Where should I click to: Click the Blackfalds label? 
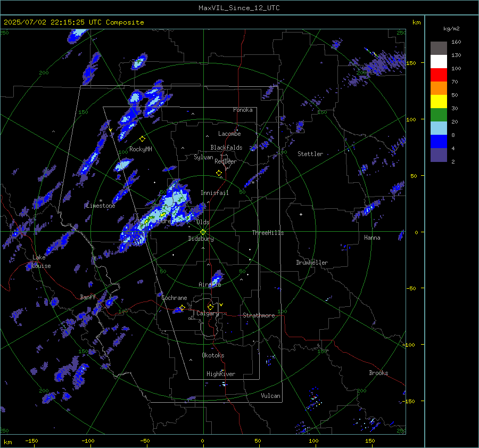click(x=226, y=148)
